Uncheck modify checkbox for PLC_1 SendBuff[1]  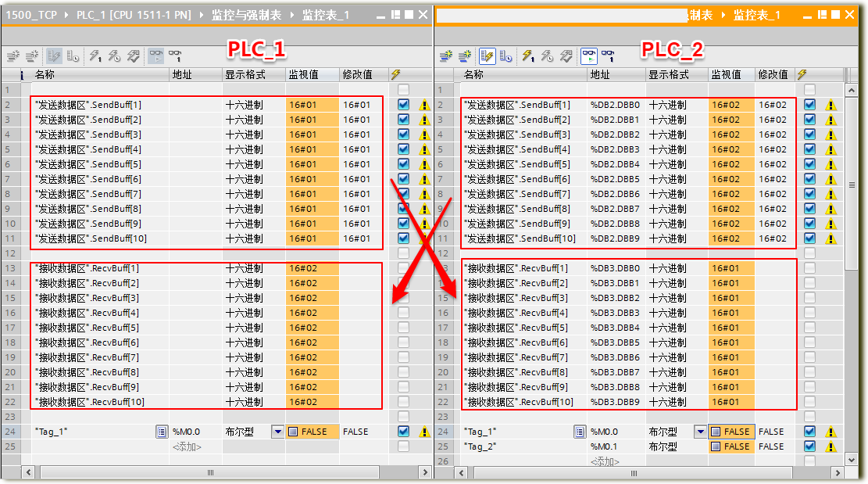tap(404, 104)
